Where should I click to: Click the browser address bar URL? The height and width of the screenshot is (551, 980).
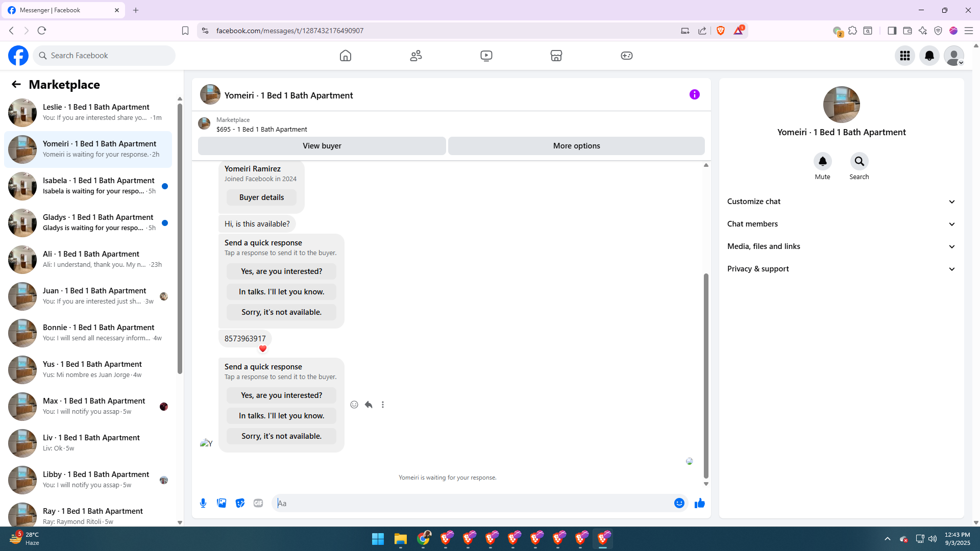click(290, 31)
